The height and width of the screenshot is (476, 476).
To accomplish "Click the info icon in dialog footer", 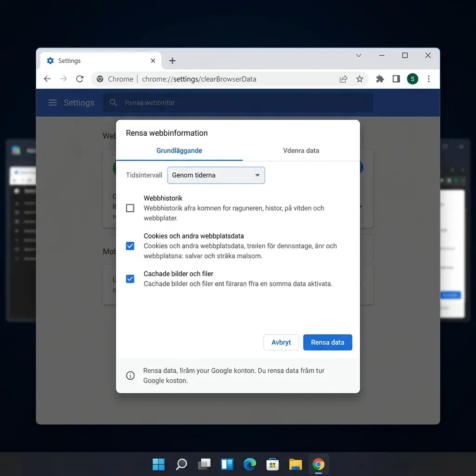I will 130,376.
